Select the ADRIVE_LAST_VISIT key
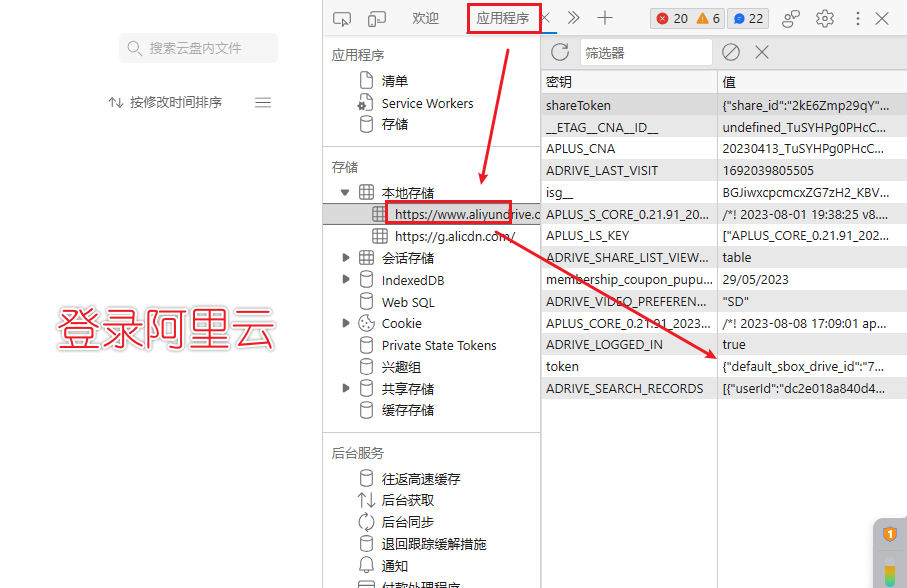This screenshot has height=588, width=907. (x=602, y=171)
